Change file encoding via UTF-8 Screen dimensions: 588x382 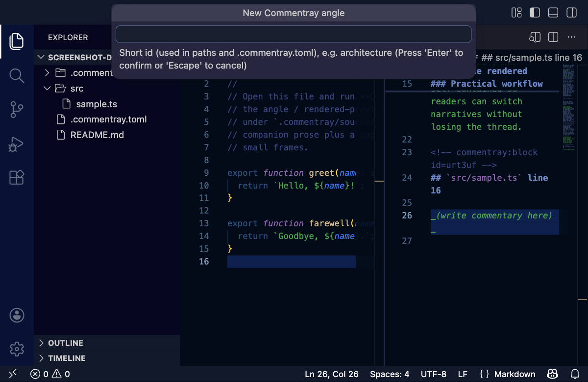coord(434,374)
